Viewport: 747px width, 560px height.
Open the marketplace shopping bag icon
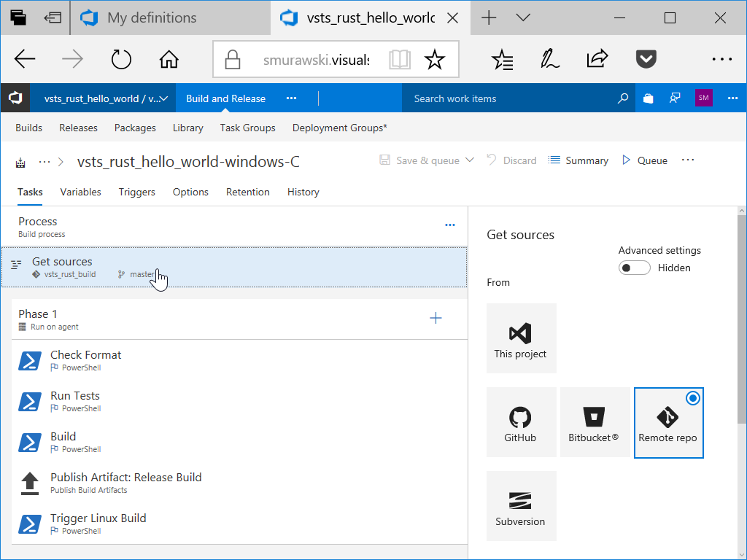[x=648, y=98]
